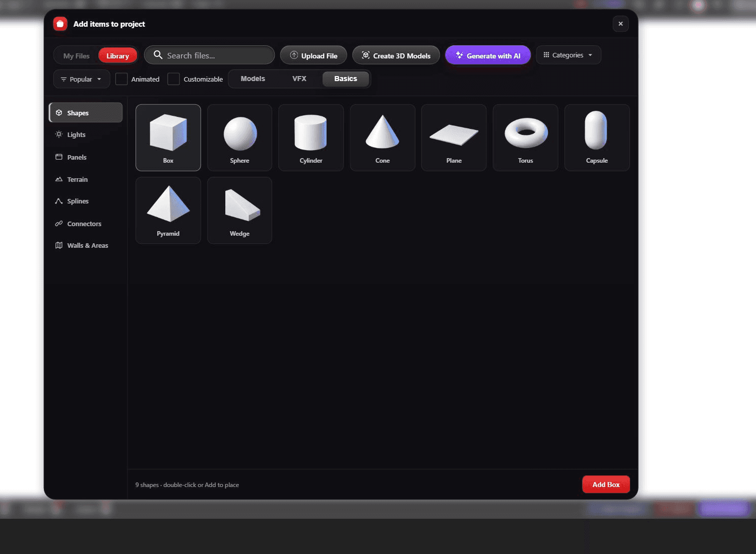This screenshot has width=756, height=554.
Task: Click Create 3D Models button
Action: [396, 55]
